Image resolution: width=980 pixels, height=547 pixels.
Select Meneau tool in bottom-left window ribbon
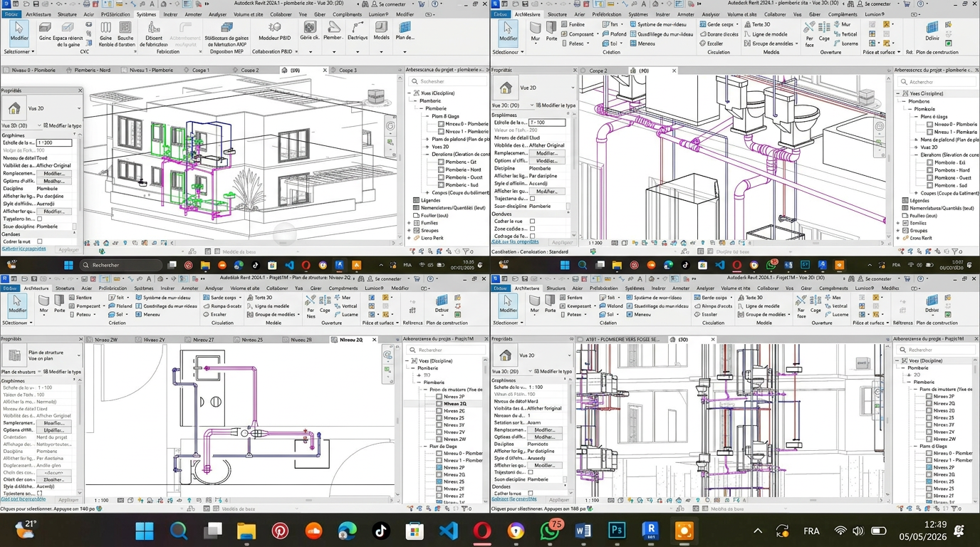point(147,314)
